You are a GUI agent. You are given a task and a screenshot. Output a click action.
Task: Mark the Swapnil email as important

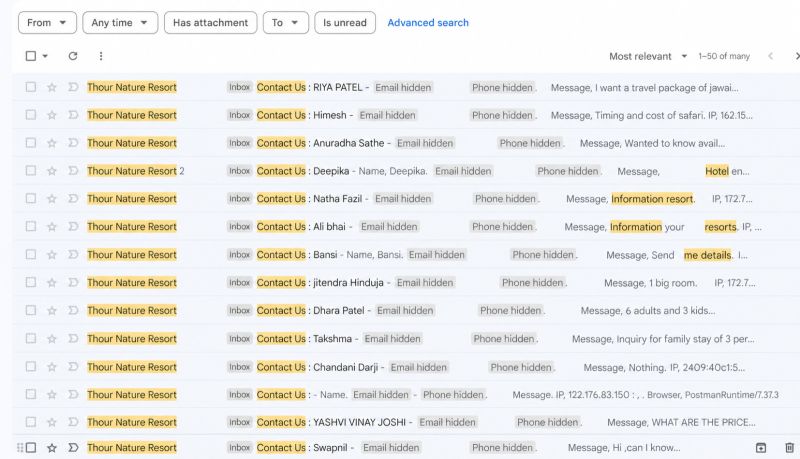click(73, 448)
